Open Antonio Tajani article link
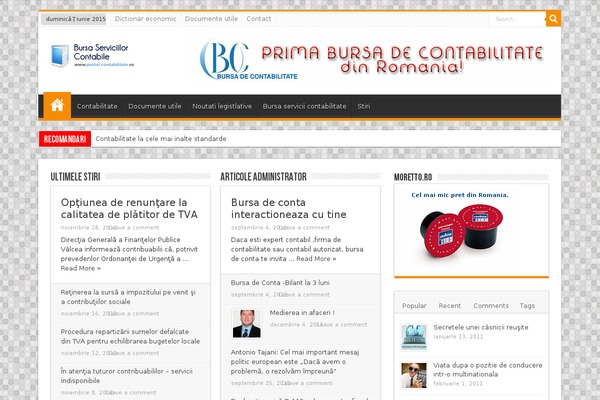600x400 pixels. pyautogui.click(x=295, y=362)
